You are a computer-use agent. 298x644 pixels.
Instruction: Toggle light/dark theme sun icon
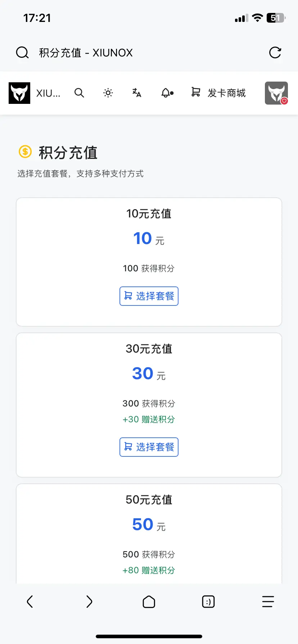coord(108,93)
